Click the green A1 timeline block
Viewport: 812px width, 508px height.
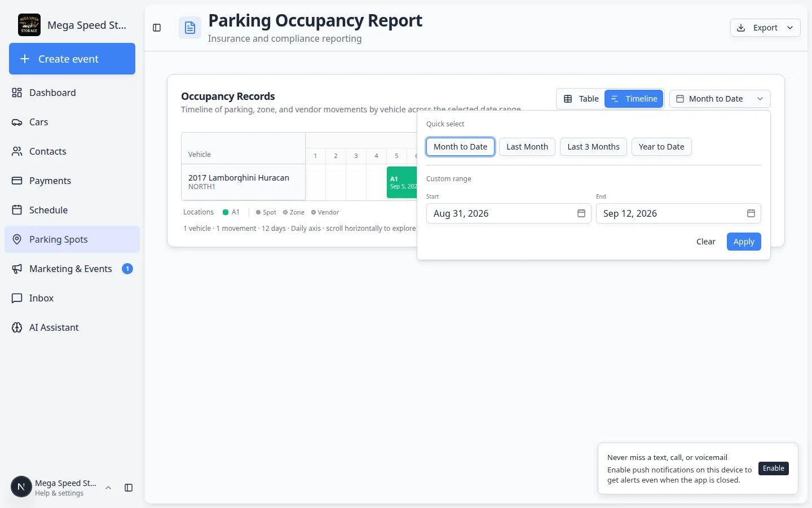[x=402, y=182]
